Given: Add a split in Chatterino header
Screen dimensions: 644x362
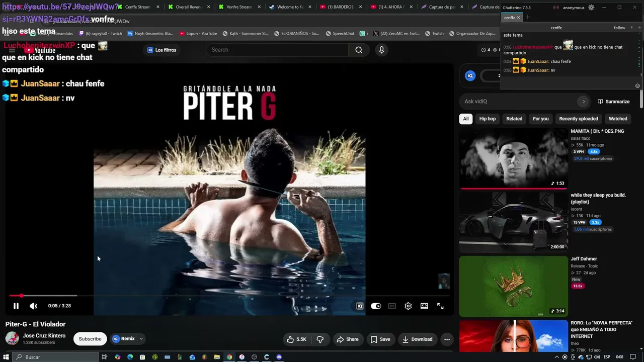Looking at the screenshot, I should [639, 28].
